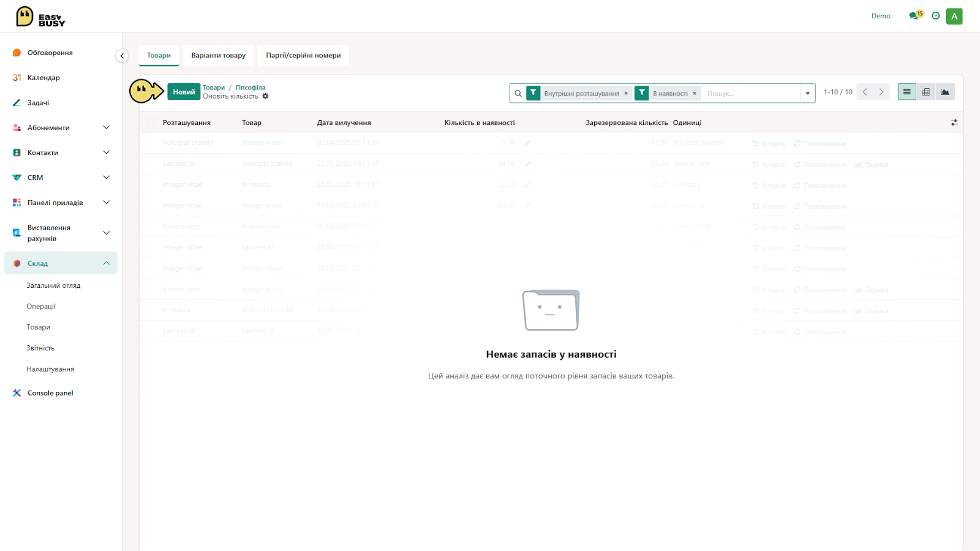
Task: Go to Задачі in the sidebar
Action: (x=38, y=103)
